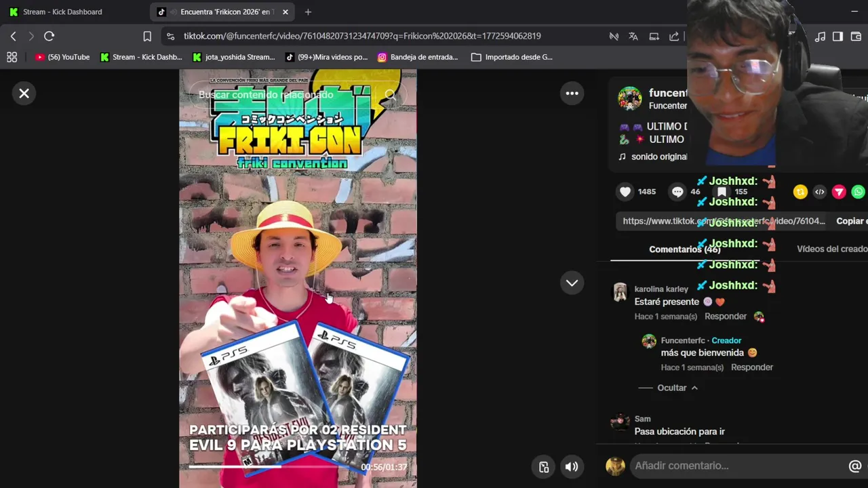Viewport: 868px width, 488px height.
Task: Click the search magnifier over the video
Action: [391, 95]
